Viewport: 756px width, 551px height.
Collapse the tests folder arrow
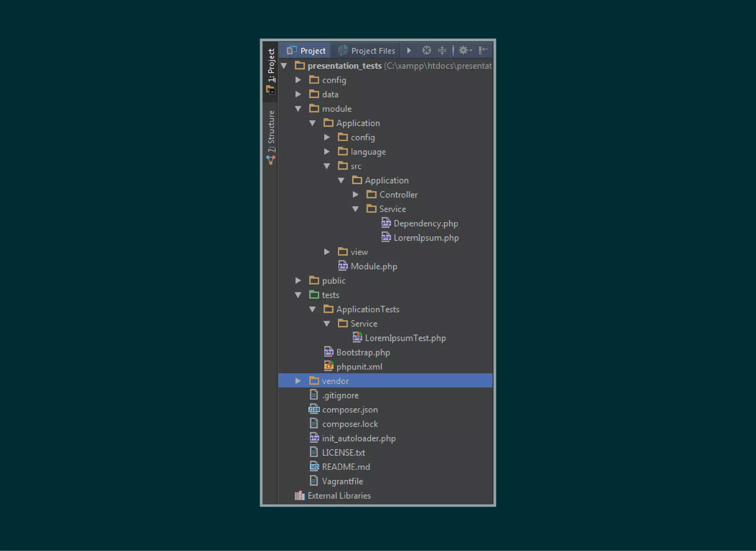(x=298, y=295)
